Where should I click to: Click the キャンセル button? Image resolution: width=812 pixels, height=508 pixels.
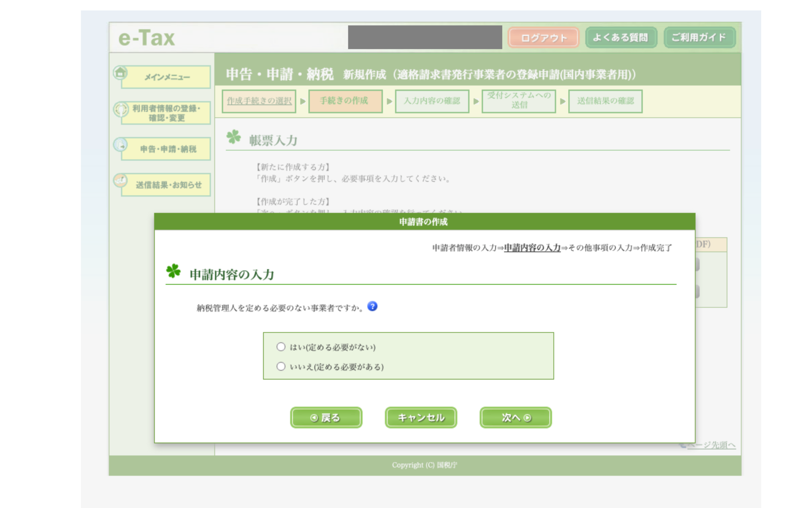pyautogui.click(x=421, y=417)
